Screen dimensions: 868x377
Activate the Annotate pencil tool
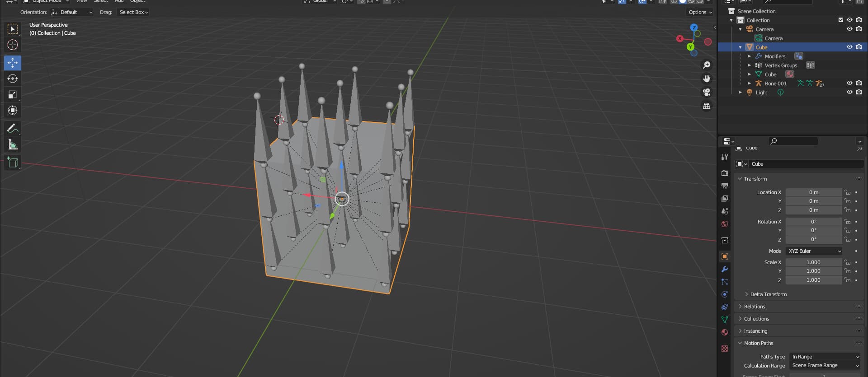click(13, 129)
